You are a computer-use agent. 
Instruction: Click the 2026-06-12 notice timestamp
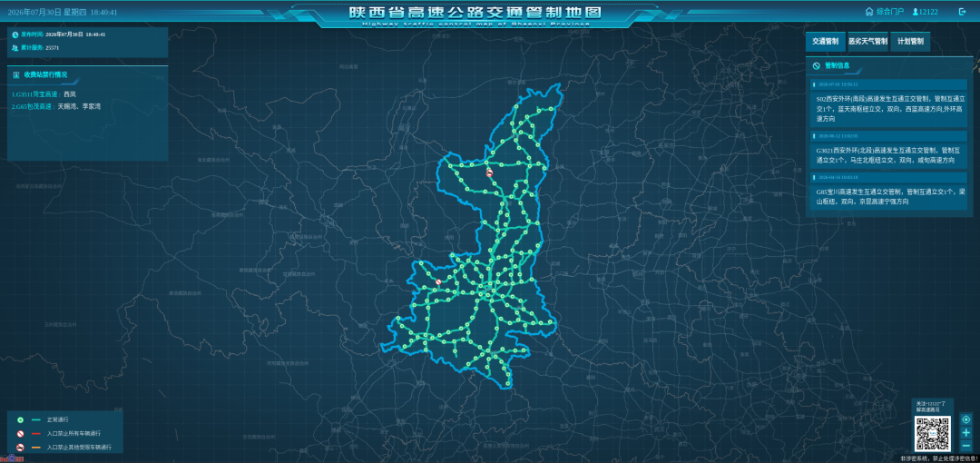pyautogui.click(x=838, y=136)
